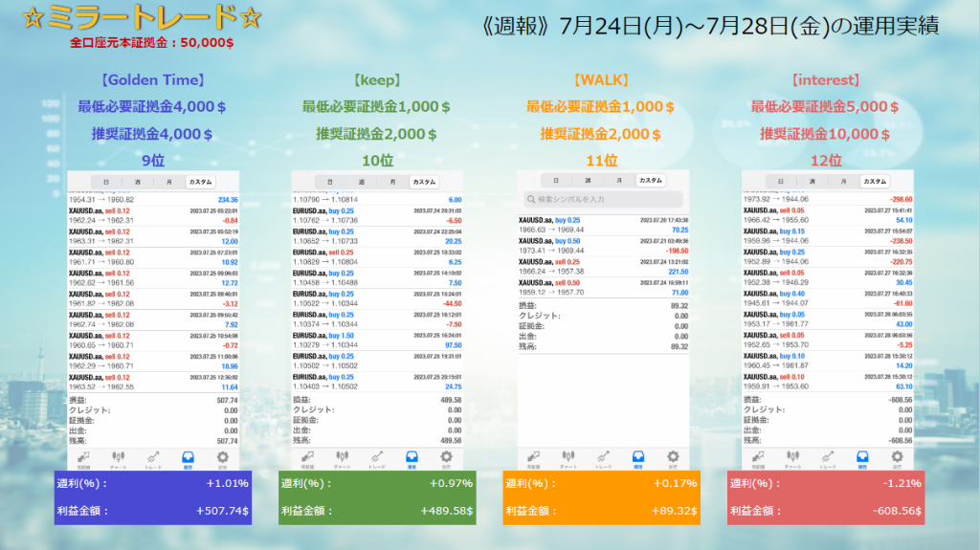
Task: Select EURUSD.aa buy 1.50 trade row
Action: (x=377, y=341)
